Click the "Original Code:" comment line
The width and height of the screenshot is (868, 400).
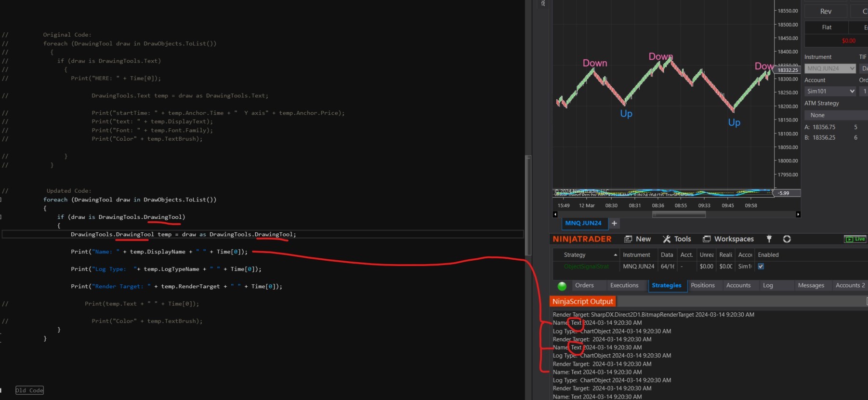pos(67,35)
